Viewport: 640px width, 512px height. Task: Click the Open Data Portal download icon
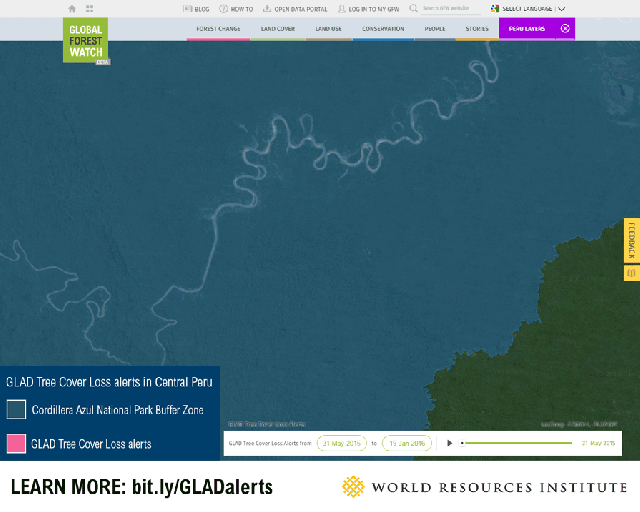267,9
